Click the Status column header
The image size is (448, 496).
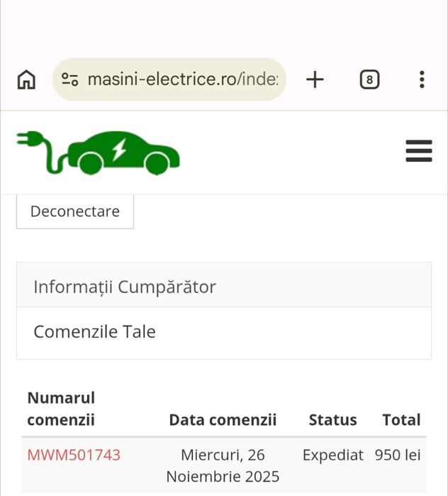(x=332, y=419)
